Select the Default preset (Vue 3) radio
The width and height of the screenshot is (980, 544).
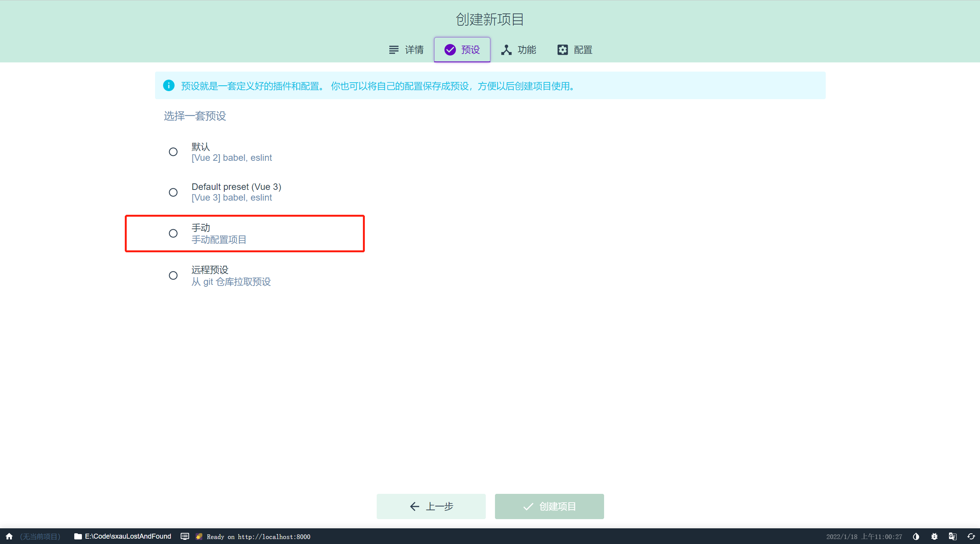tap(173, 192)
